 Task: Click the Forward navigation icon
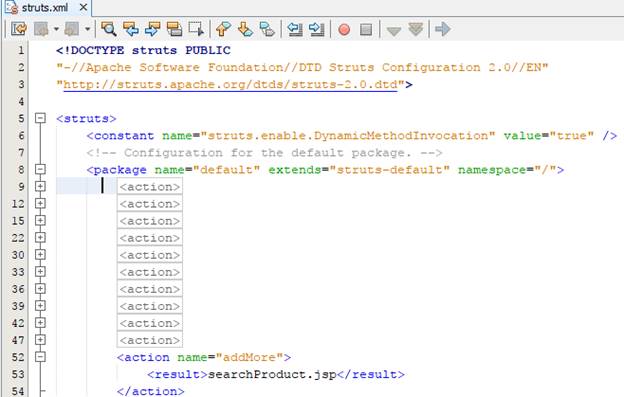[72, 29]
